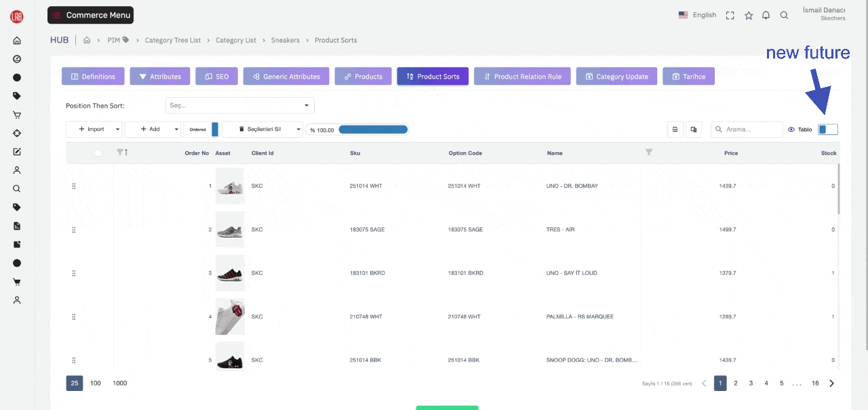Open the Position Then Sort dropdown
This screenshot has height=410, width=868.
[240, 106]
